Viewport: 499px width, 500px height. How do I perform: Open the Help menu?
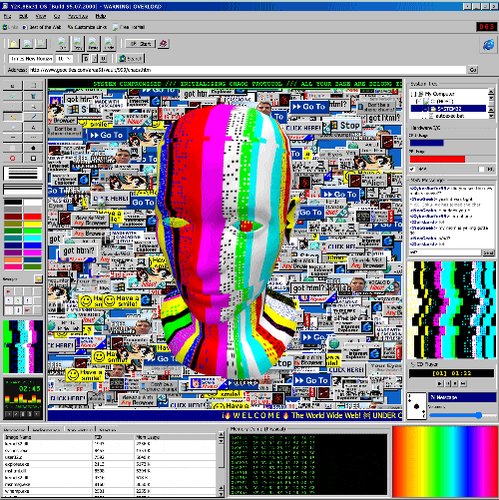pyautogui.click(x=101, y=16)
